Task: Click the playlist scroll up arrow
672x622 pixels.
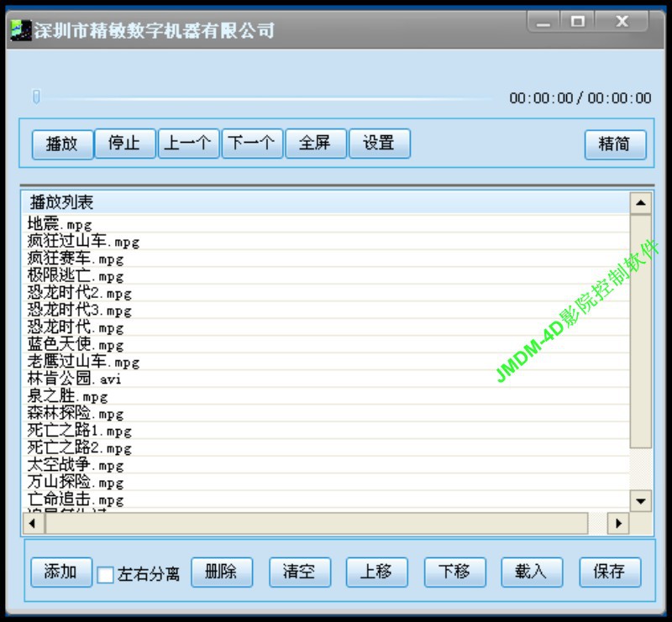Action: click(640, 203)
